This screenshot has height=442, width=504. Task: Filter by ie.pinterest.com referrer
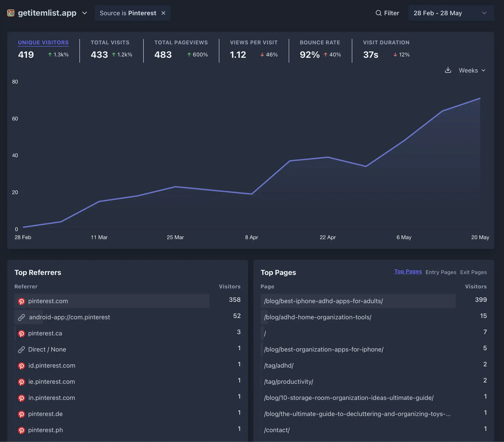(51, 382)
